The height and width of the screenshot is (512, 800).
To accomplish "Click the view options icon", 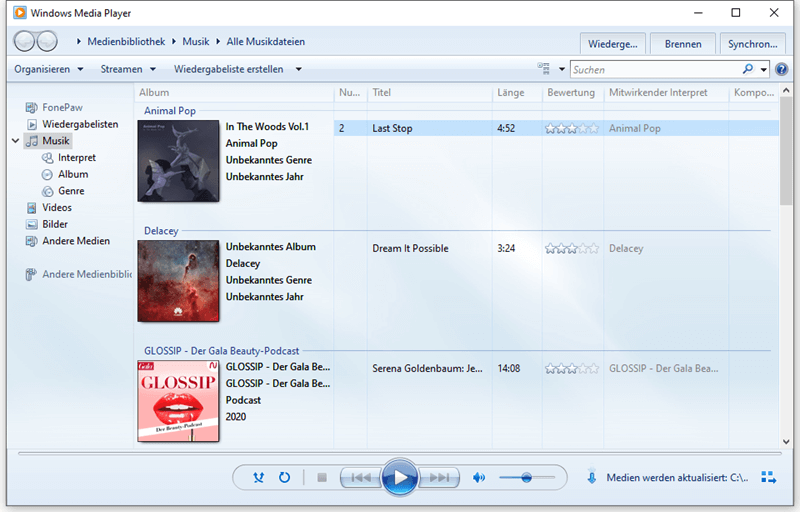I will (543, 68).
